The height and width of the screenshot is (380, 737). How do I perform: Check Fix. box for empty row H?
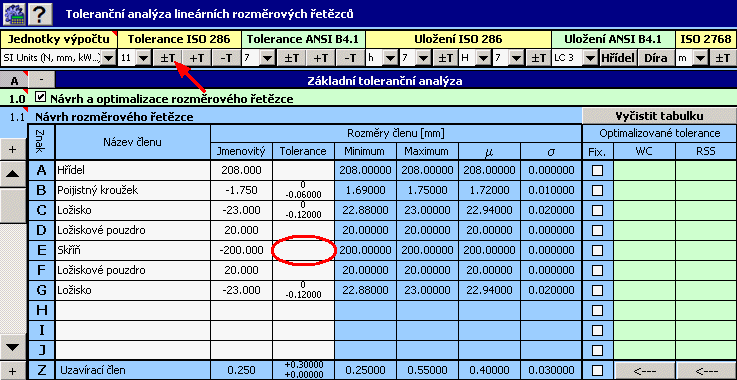point(597,310)
